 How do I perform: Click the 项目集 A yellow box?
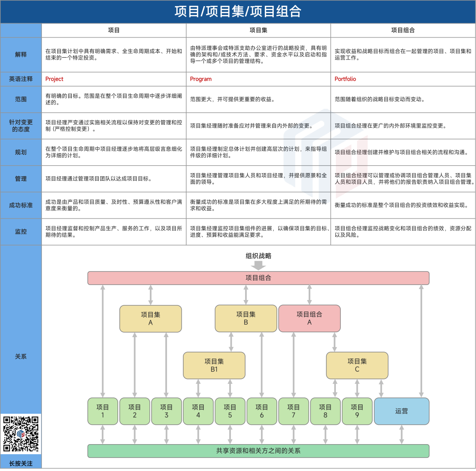150,318
